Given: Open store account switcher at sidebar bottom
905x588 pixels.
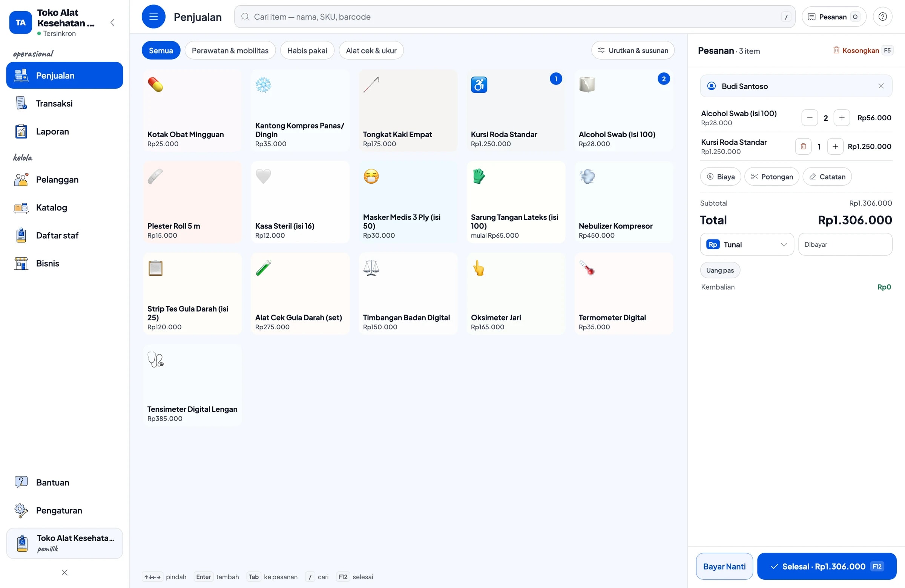Looking at the screenshot, I should [x=64, y=543].
